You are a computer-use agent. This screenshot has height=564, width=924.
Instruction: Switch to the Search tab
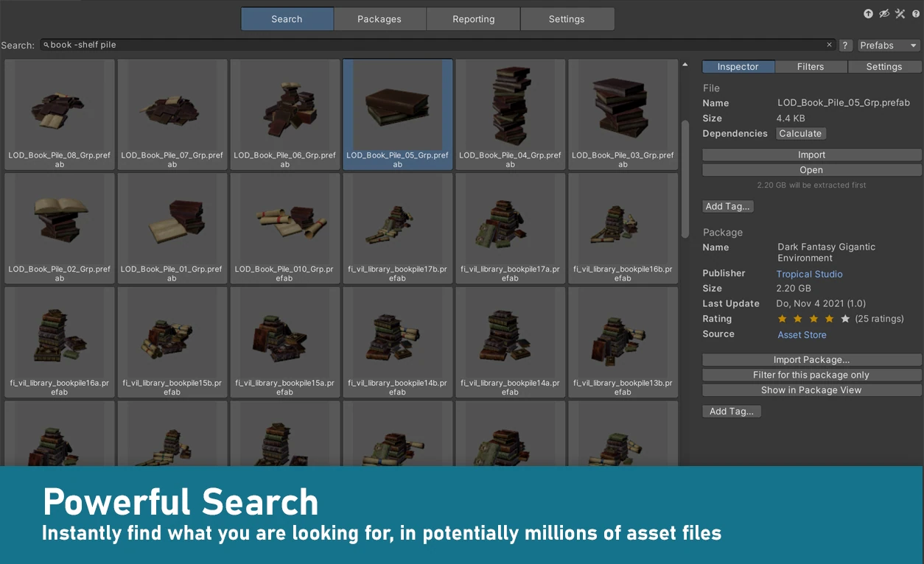point(287,19)
